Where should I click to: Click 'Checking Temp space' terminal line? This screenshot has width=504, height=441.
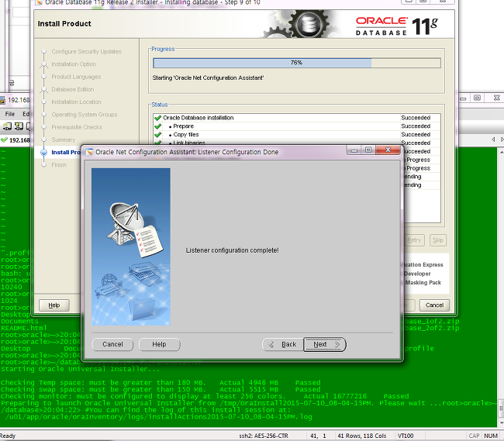click(x=161, y=383)
